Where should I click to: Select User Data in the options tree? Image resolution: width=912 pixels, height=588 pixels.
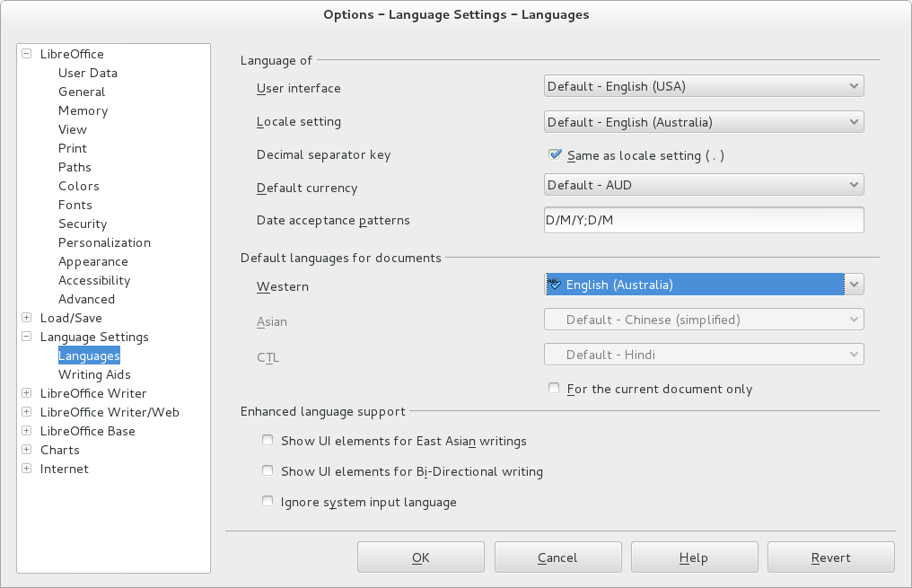click(x=88, y=73)
